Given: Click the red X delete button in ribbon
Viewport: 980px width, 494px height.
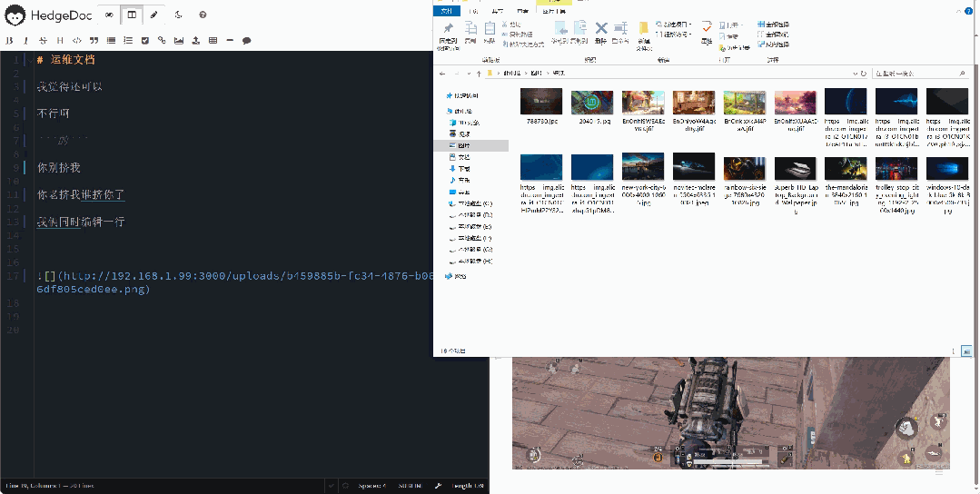Looking at the screenshot, I should (600, 31).
